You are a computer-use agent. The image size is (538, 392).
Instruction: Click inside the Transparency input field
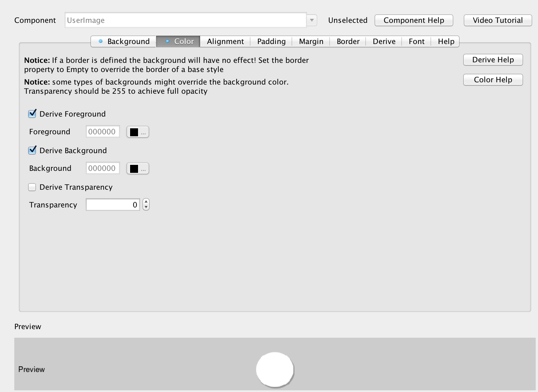pyautogui.click(x=113, y=205)
